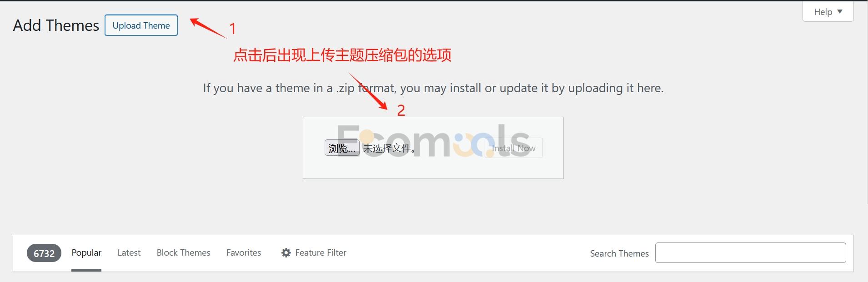
Task: Click the red arrow pointing at Upload Theme
Action: point(208,28)
